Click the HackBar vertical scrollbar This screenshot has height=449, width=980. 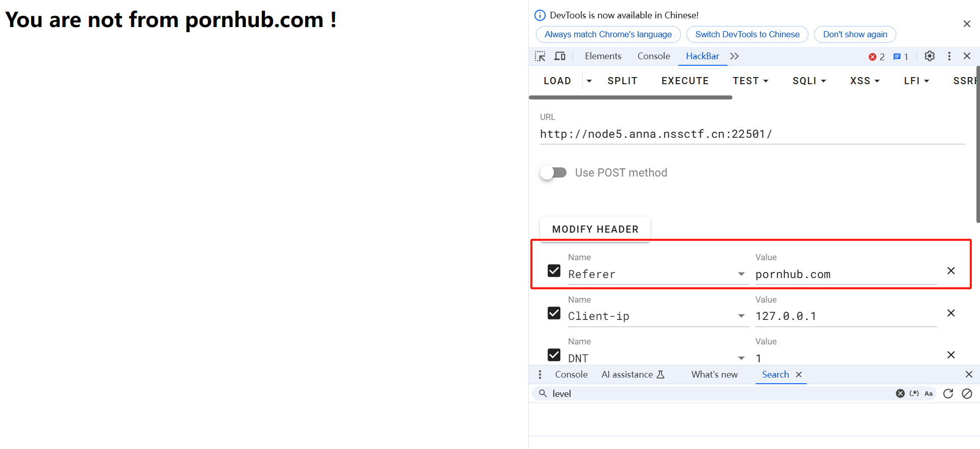[x=977, y=144]
